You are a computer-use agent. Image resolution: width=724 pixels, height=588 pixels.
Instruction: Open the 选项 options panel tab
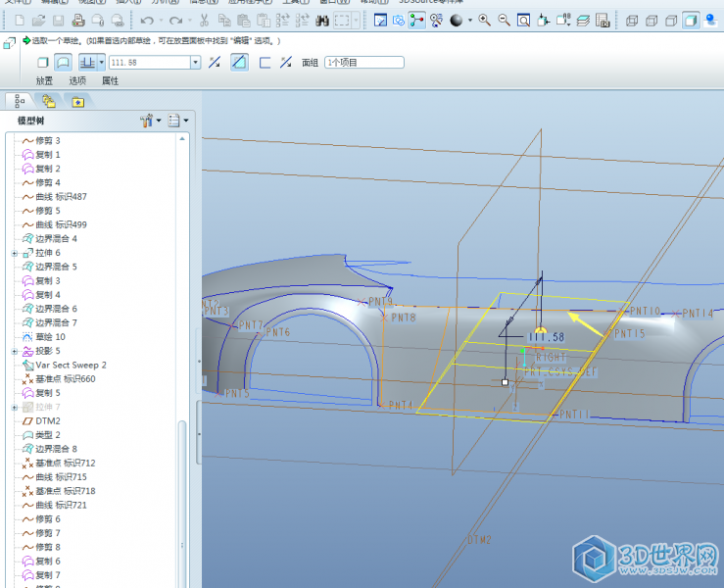pyautogui.click(x=77, y=80)
